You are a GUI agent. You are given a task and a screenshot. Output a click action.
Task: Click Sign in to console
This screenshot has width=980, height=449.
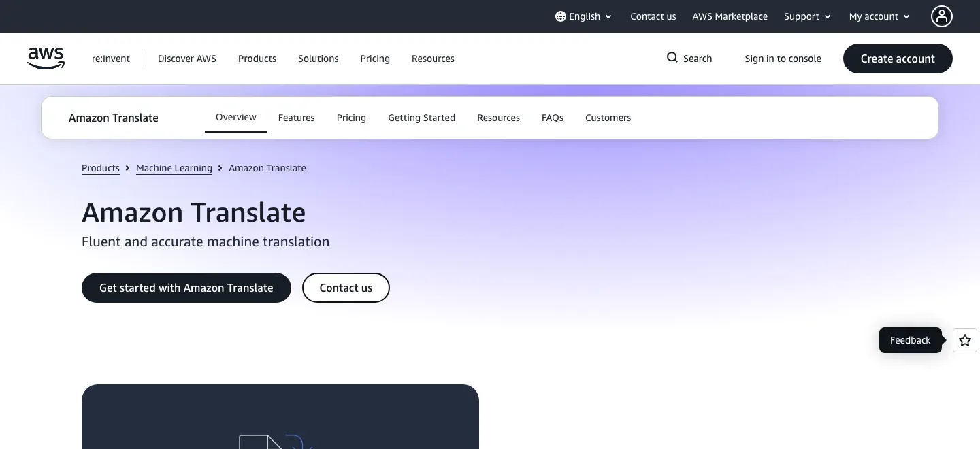(783, 59)
